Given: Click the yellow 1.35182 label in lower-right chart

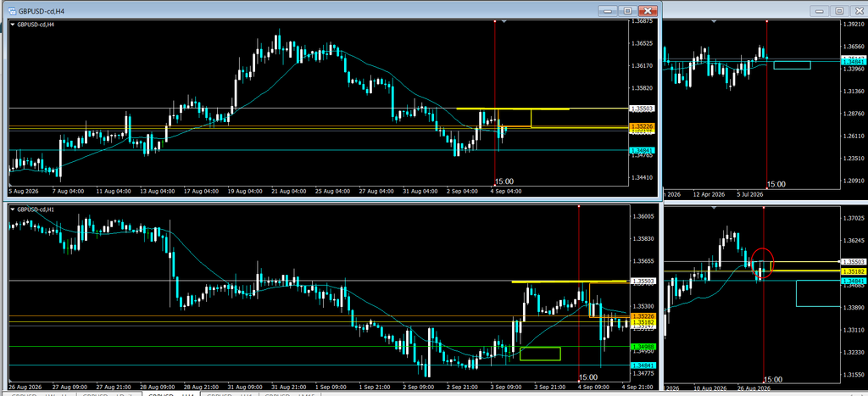Looking at the screenshot, I should click(852, 271).
